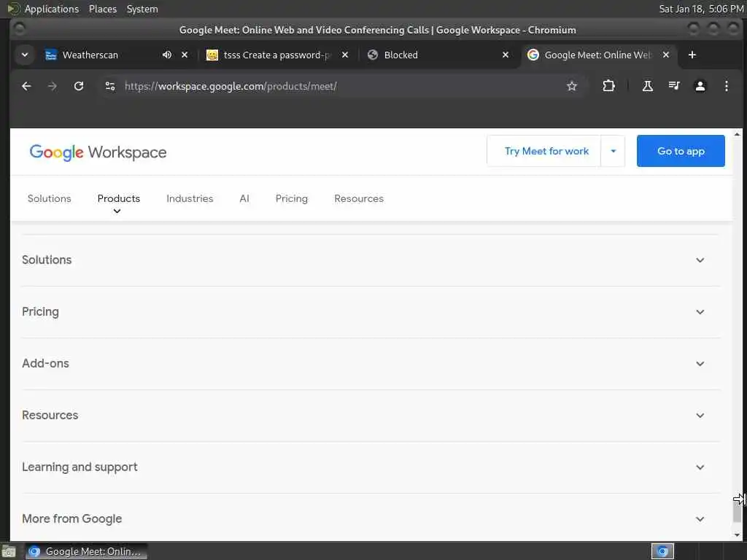Close the Weatherscan tab
This screenshot has height=560, width=747.
point(185,55)
